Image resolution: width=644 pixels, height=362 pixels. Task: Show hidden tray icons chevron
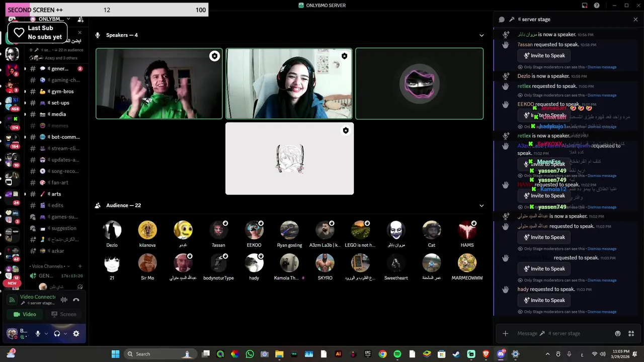click(547, 354)
